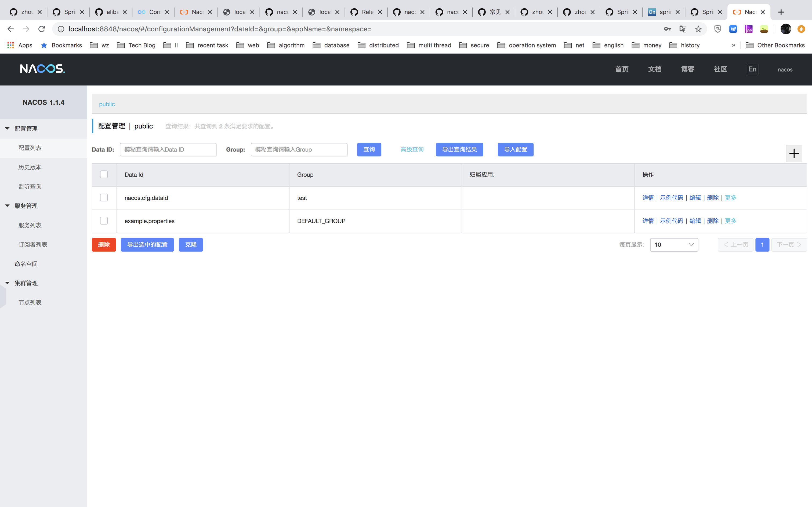Bookmark page with the star icon
812x507 pixels.
(x=698, y=29)
